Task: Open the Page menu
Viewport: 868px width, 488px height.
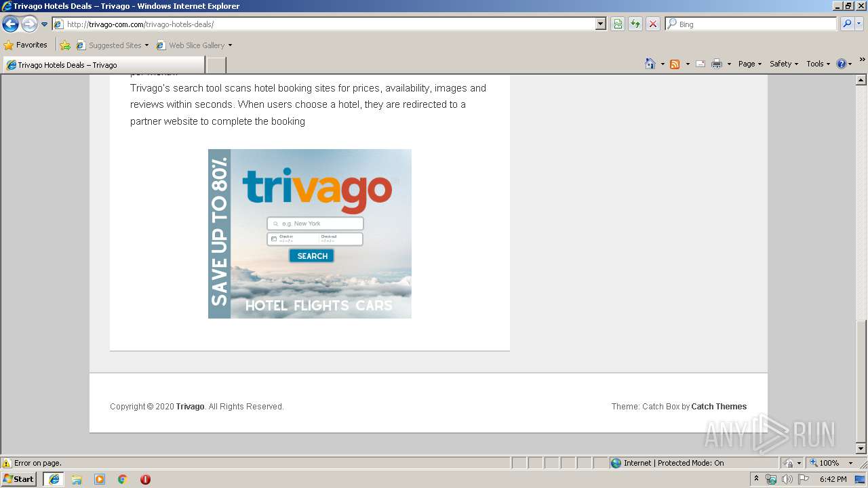Action: (750, 64)
